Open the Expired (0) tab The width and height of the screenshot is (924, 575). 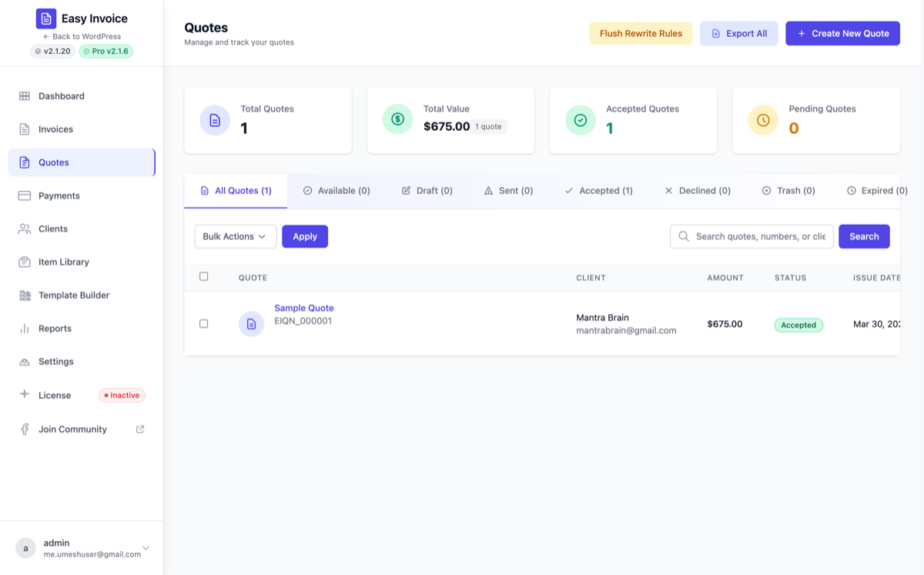pos(877,191)
